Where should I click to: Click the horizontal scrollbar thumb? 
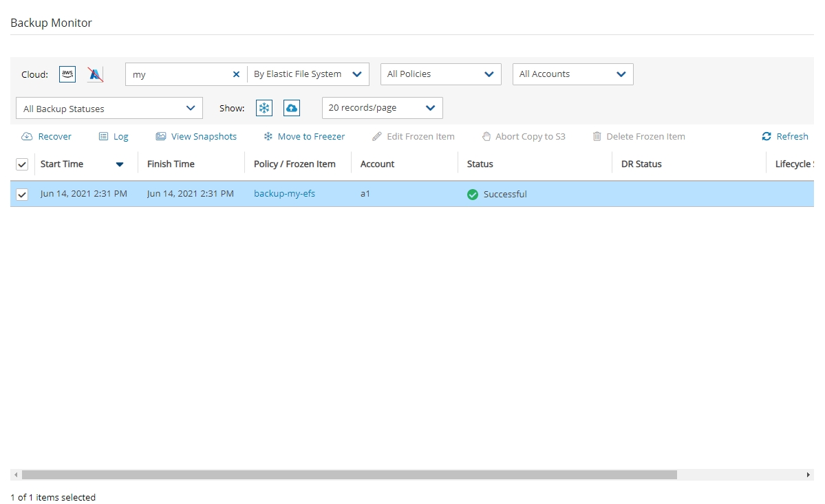coord(349,475)
